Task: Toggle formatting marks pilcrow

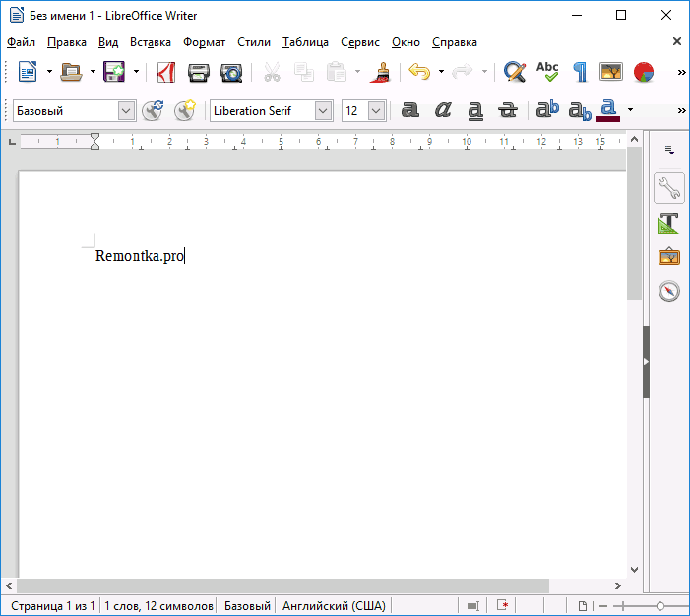Action: click(580, 72)
